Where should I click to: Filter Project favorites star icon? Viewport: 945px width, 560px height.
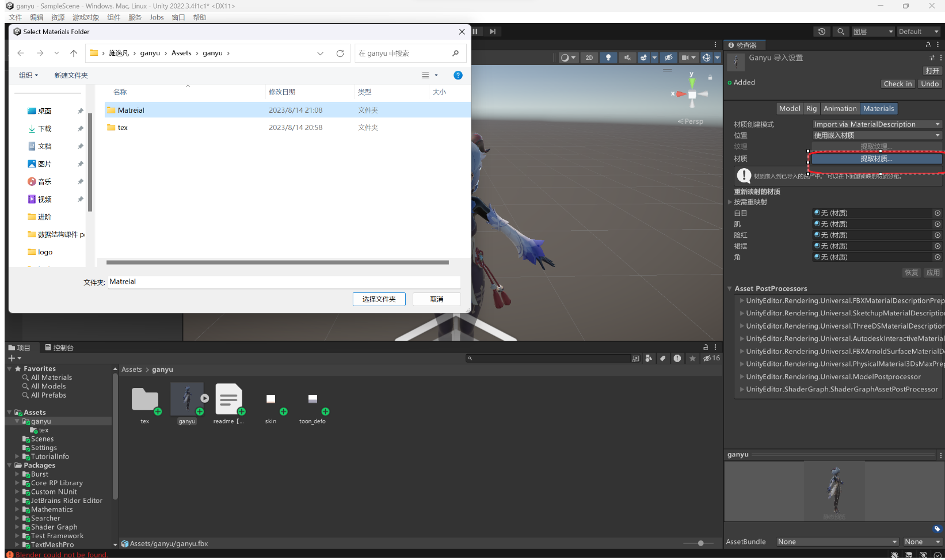coord(692,358)
